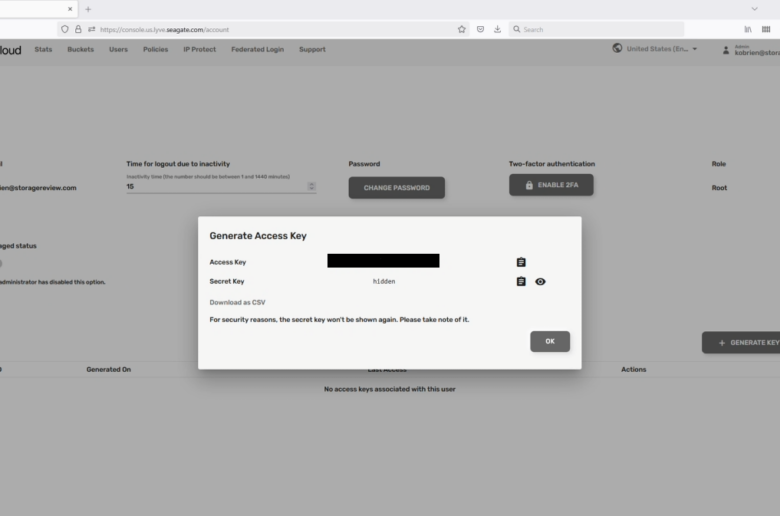Screen dimensions: 780x516
Task: Click the GENERATE KEY button
Action: 741,342
